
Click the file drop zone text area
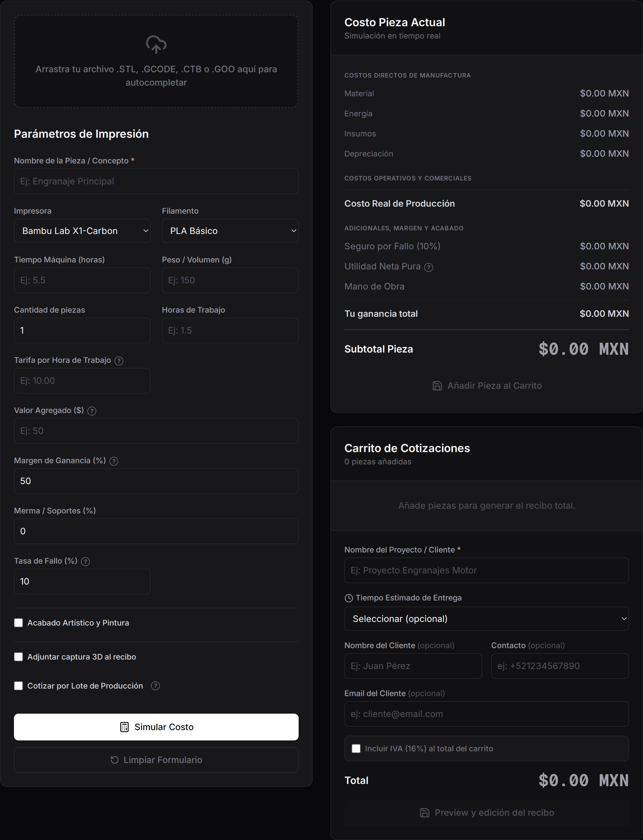tap(156, 76)
